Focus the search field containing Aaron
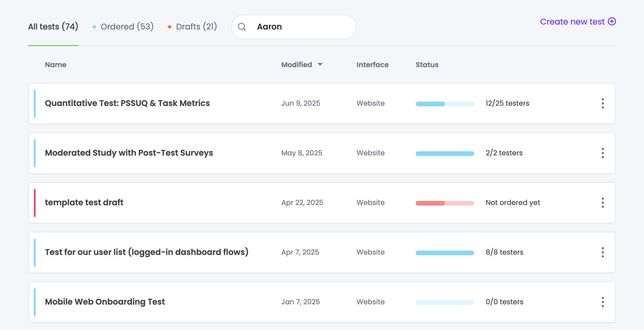 point(294,27)
